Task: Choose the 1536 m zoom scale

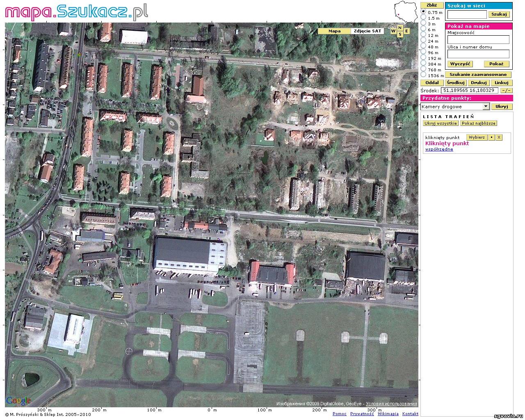Action: pyautogui.click(x=423, y=75)
